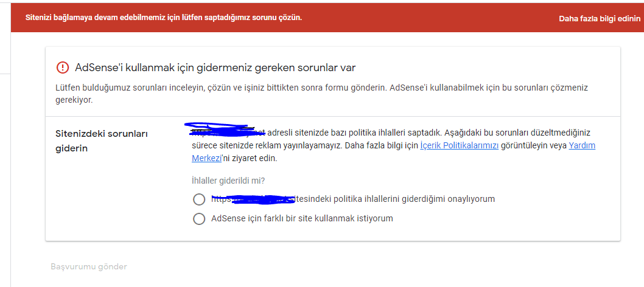Click label 'AdSense için farklı bir site kullanmak istiyorum'
The image size is (644, 287).
pos(302,218)
